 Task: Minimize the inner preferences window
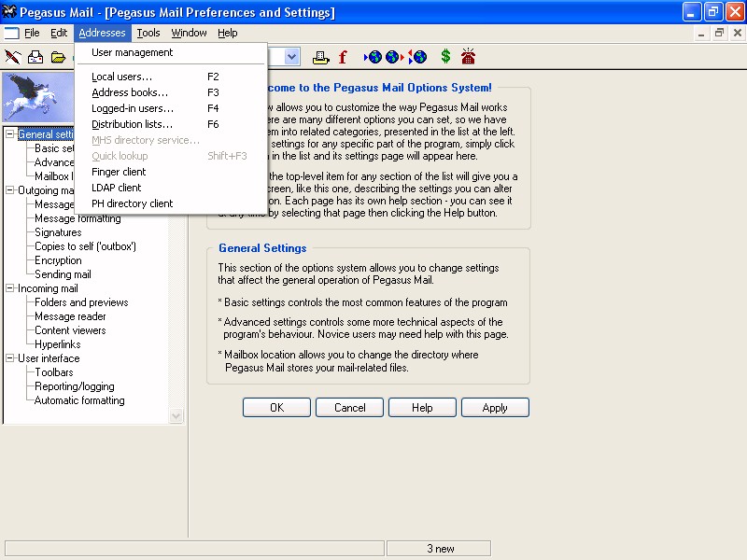click(x=701, y=33)
